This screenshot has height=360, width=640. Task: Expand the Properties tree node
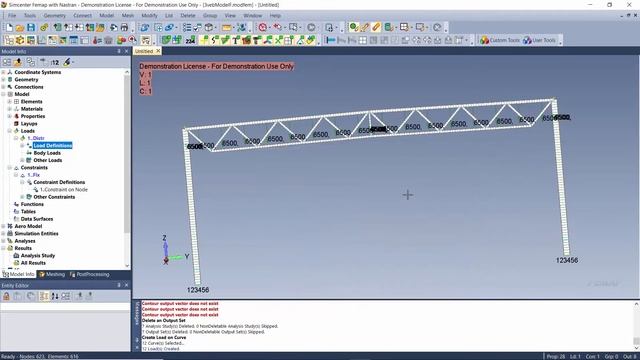click(10, 116)
